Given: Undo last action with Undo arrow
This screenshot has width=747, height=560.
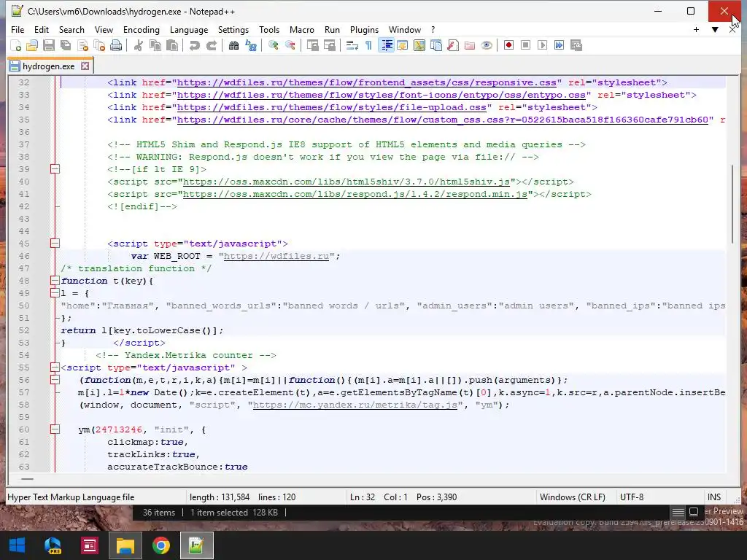Looking at the screenshot, I should (194, 45).
